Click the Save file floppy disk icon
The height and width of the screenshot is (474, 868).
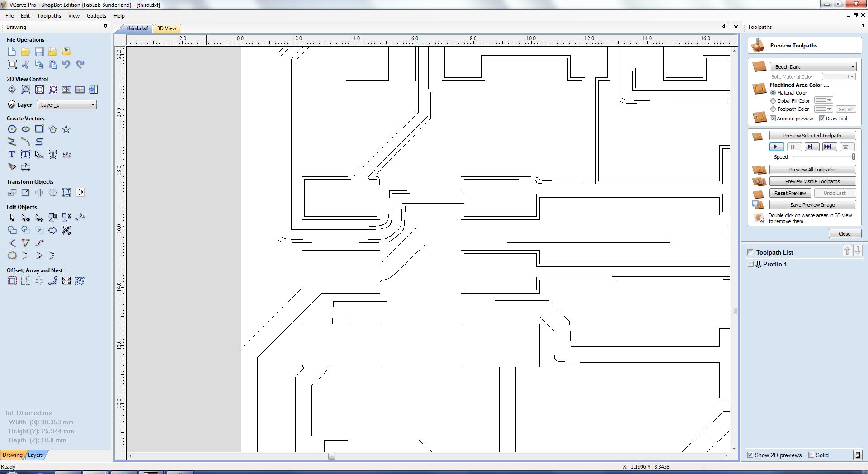click(39, 52)
